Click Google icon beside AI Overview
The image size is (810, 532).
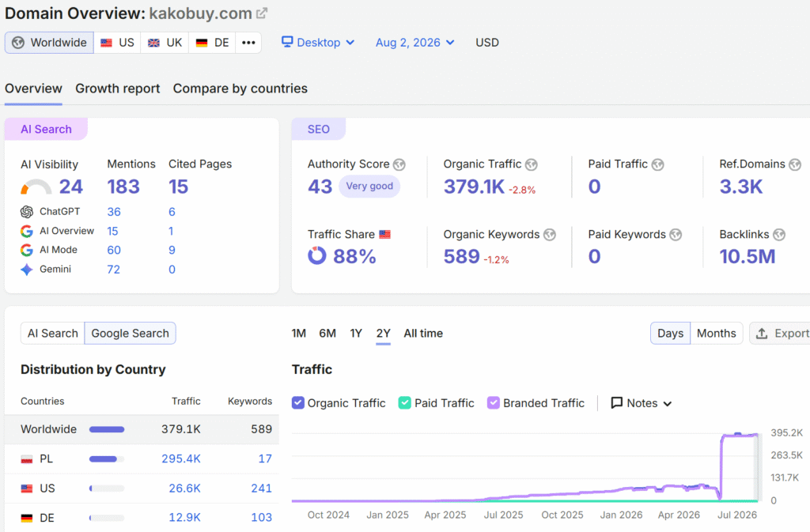point(27,231)
